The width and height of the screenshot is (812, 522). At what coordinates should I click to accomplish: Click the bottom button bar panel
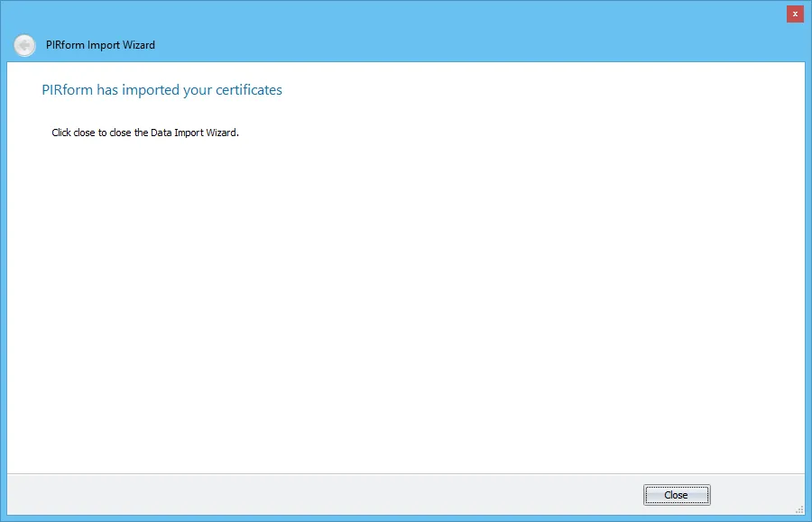click(361, 494)
